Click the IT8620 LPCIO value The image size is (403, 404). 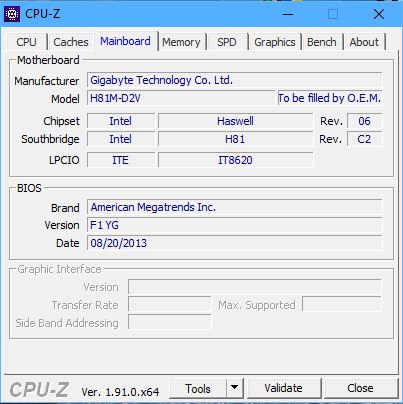(x=235, y=160)
